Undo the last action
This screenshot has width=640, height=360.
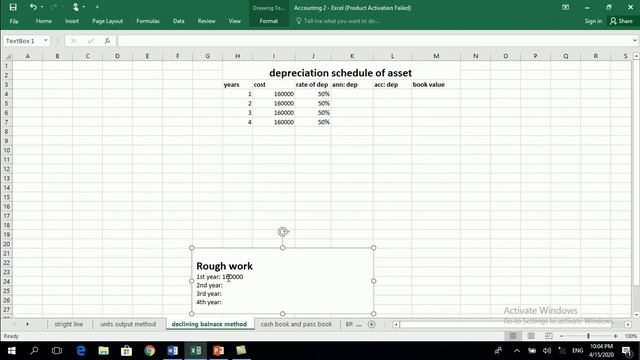point(33,7)
